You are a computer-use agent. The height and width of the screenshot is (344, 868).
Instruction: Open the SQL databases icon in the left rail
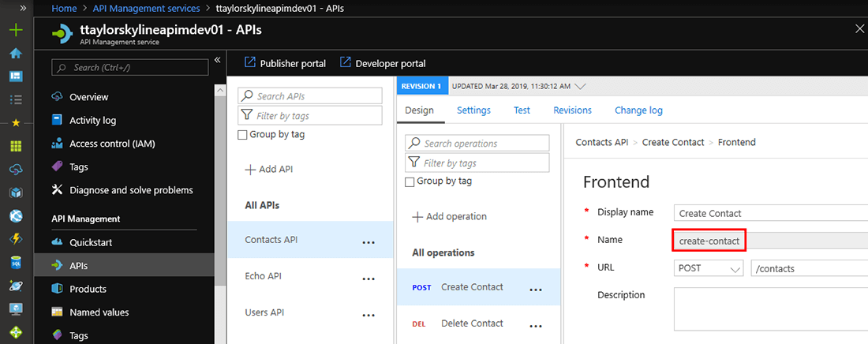[16, 263]
